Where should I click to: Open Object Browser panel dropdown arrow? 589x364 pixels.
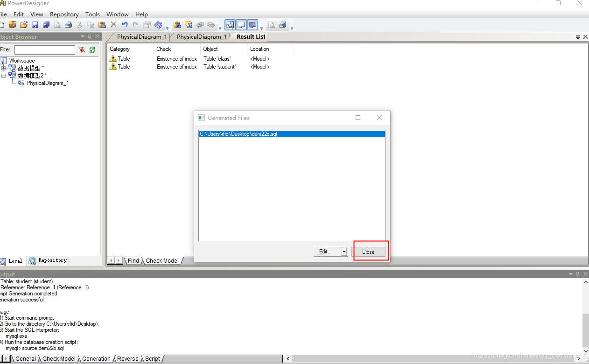pyautogui.click(x=83, y=36)
